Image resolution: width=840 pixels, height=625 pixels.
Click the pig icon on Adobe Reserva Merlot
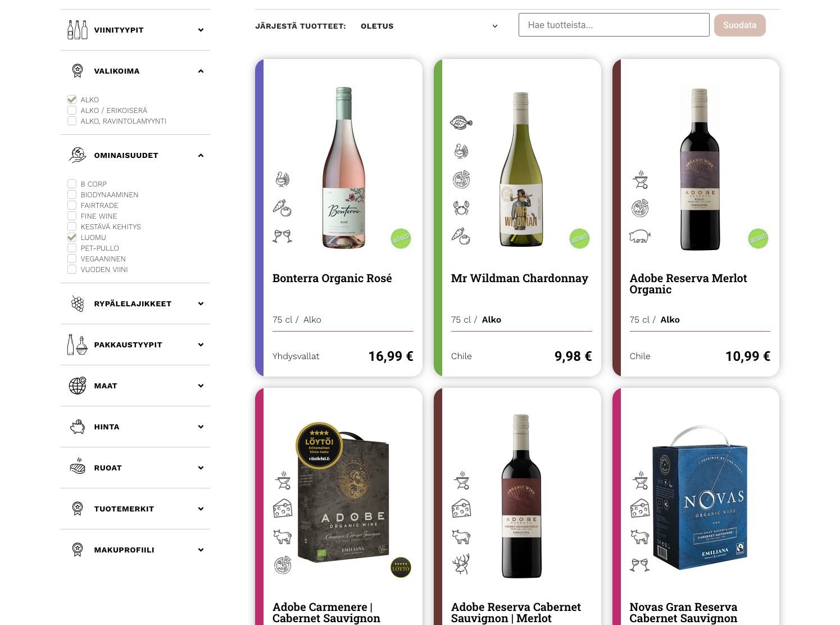(x=639, y=236)
